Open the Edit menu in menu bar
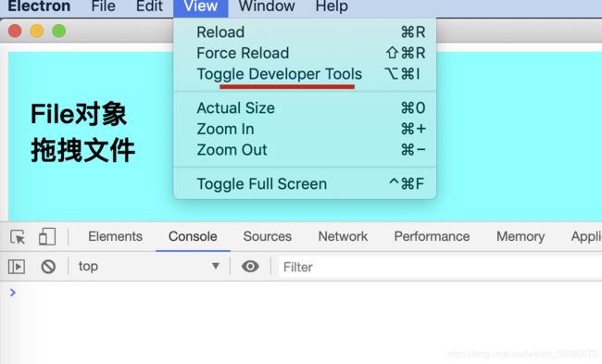 tap(149, 6)
